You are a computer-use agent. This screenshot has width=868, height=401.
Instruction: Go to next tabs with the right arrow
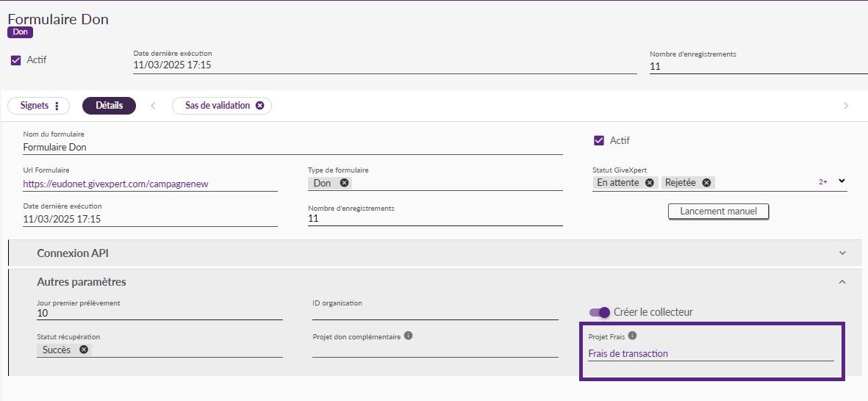[x=845, y=106]
